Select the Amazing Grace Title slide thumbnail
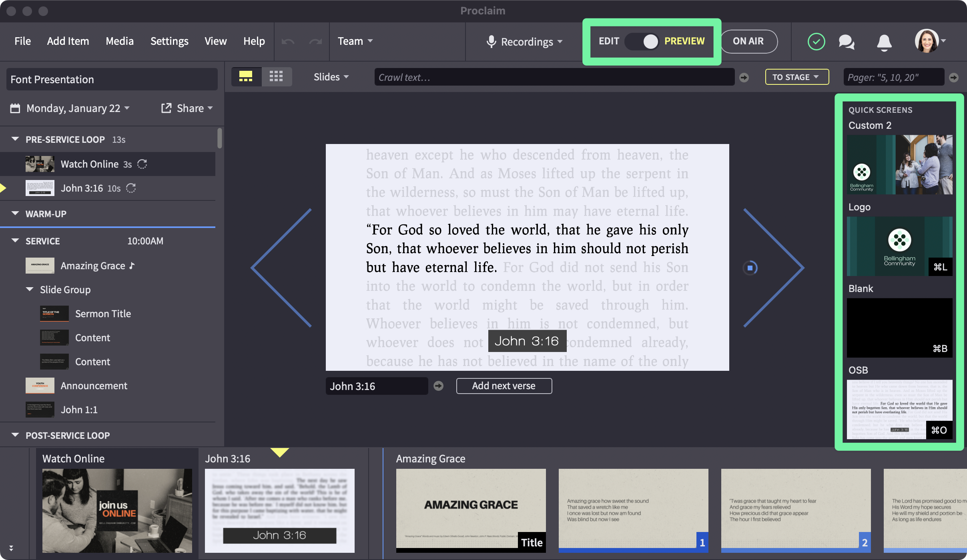 471,511
